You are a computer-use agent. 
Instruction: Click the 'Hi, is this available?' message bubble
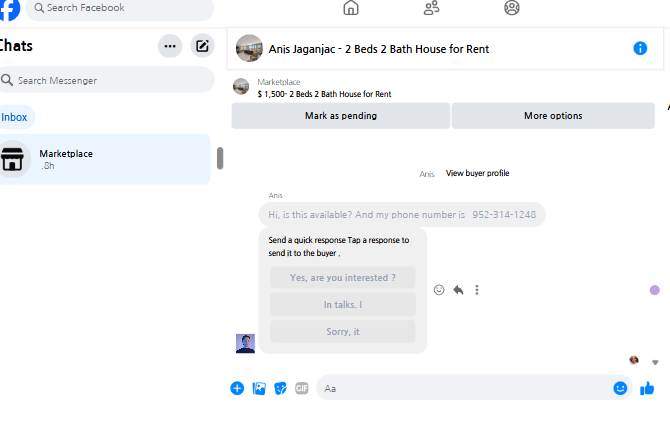coord(402,215)
